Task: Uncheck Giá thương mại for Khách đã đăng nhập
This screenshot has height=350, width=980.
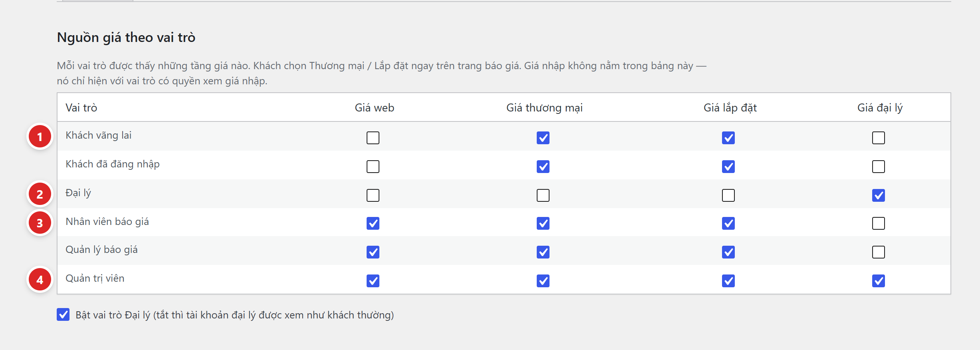Action: pyautogui.click(x=543, y=167)
